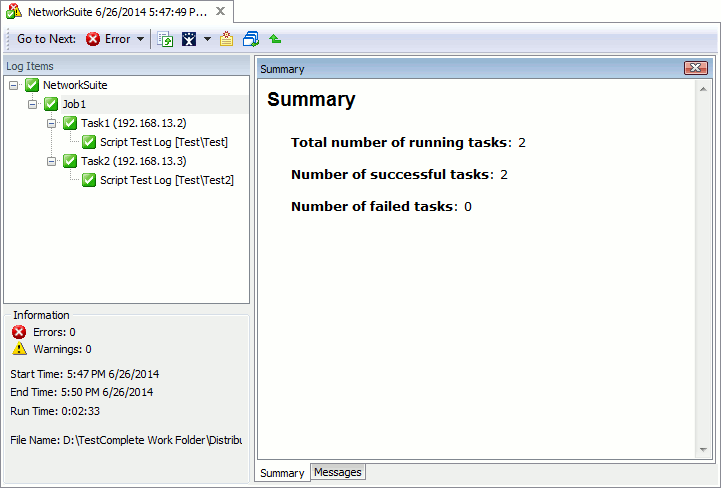This screenshot has width=721, height=488.
Task: Open dropdown arrow beside the figure icon
Action: (207, 39)
